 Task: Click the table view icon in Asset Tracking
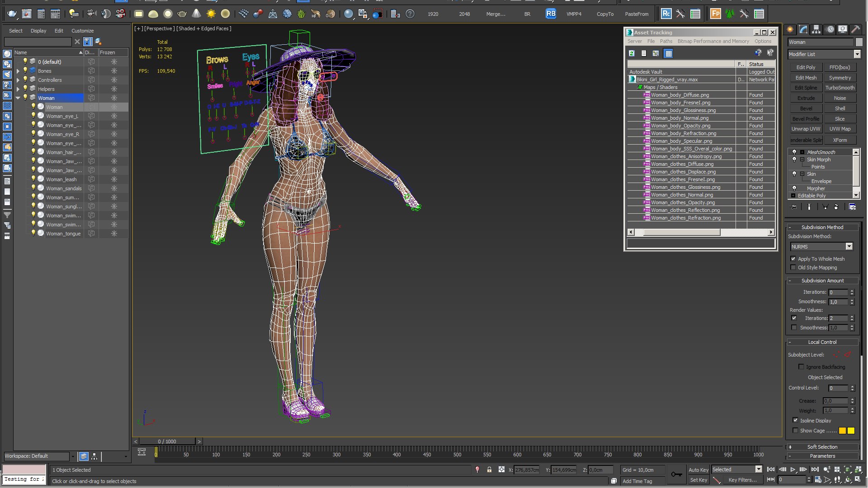668,53
